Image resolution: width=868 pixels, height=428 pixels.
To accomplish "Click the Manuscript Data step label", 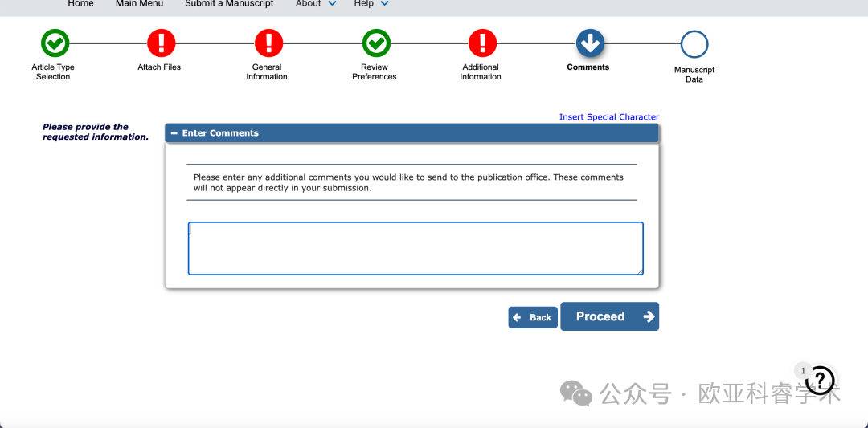I will pos(694,75).
